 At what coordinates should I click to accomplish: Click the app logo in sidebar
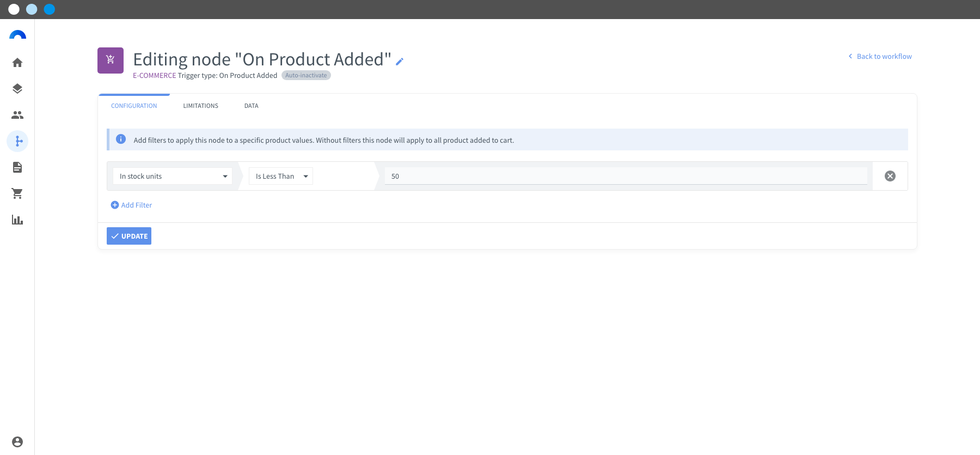point(17,35)
